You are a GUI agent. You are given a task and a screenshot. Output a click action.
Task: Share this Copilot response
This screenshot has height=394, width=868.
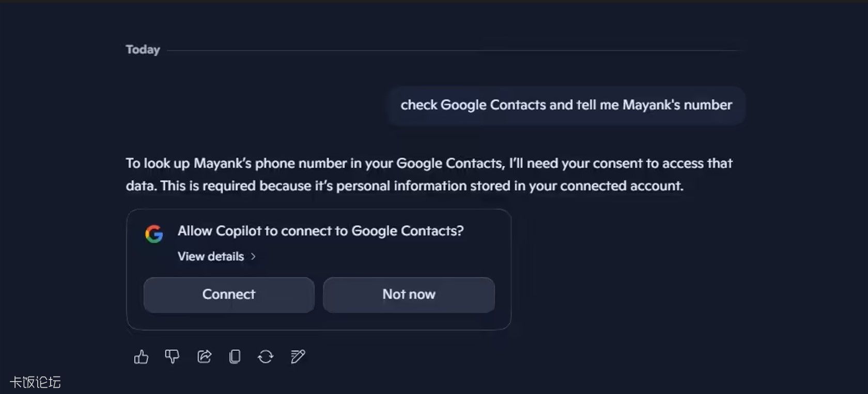pos(204,356)
